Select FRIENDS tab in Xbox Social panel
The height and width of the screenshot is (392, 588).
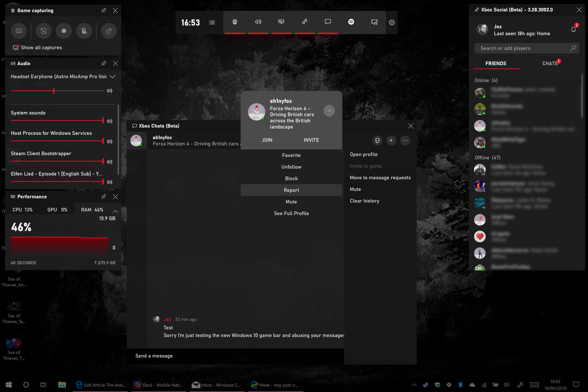[x=496, y=63]
